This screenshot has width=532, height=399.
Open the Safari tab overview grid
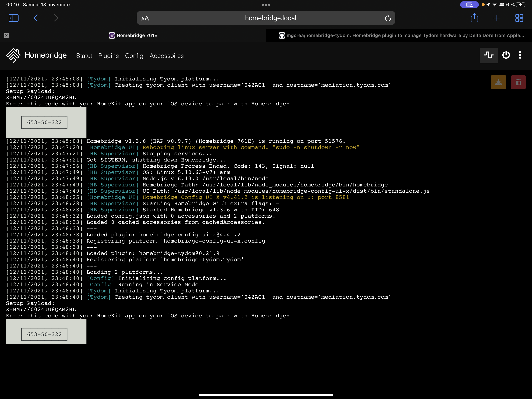click(519, 18)
